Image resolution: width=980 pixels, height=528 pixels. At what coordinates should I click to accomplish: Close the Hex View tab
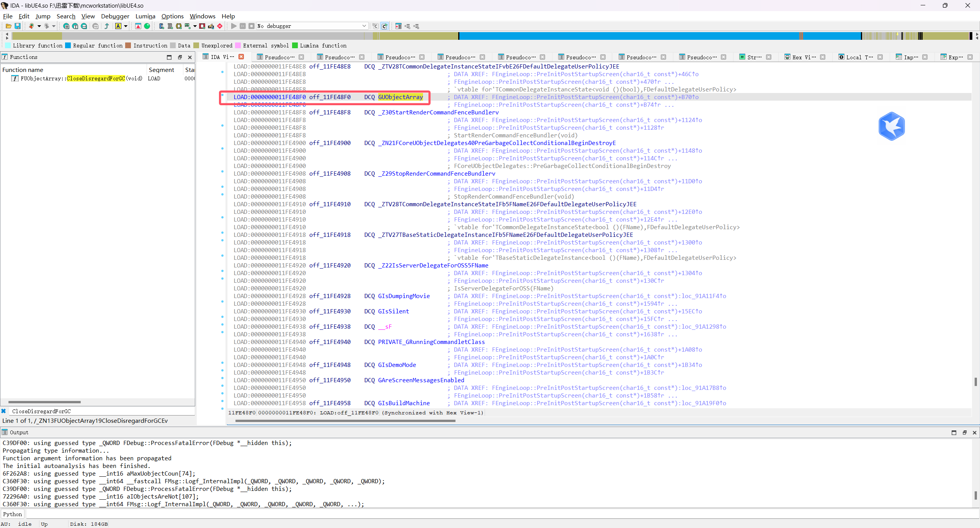[x=823, y=57]
